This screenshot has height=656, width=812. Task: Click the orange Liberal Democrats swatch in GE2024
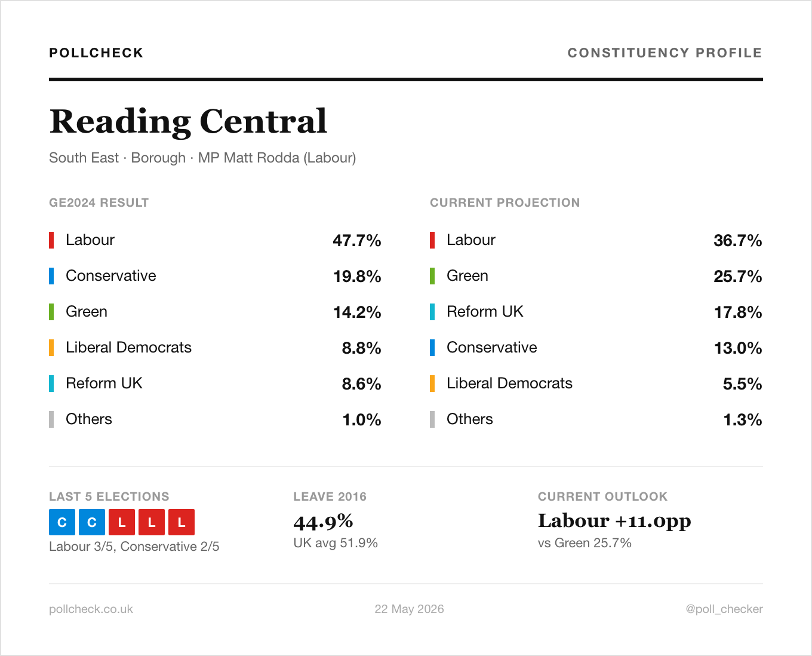(x=51, y=348)
